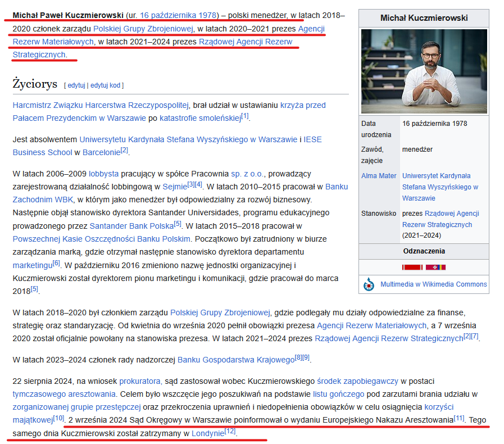Open Michał Kuczmierowski portrait photo
Screen dimensions: 504x444
pos(424,71)
